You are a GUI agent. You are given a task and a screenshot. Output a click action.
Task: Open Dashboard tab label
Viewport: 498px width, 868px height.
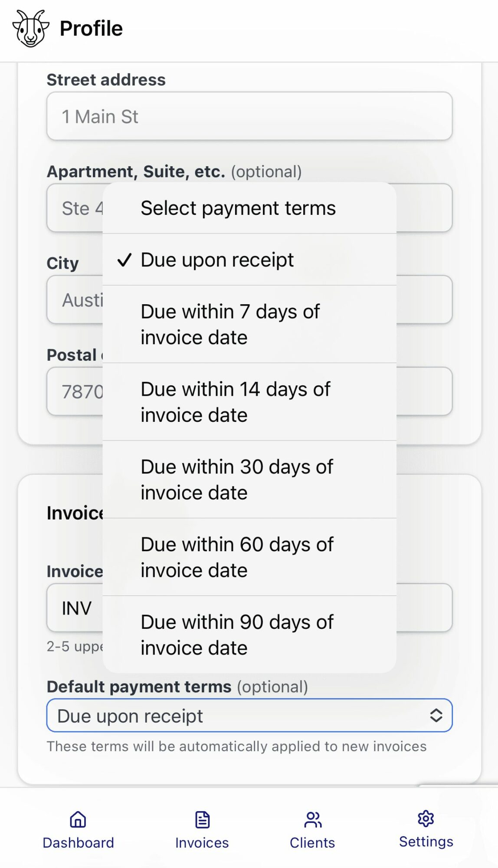[x=78, y=843]
